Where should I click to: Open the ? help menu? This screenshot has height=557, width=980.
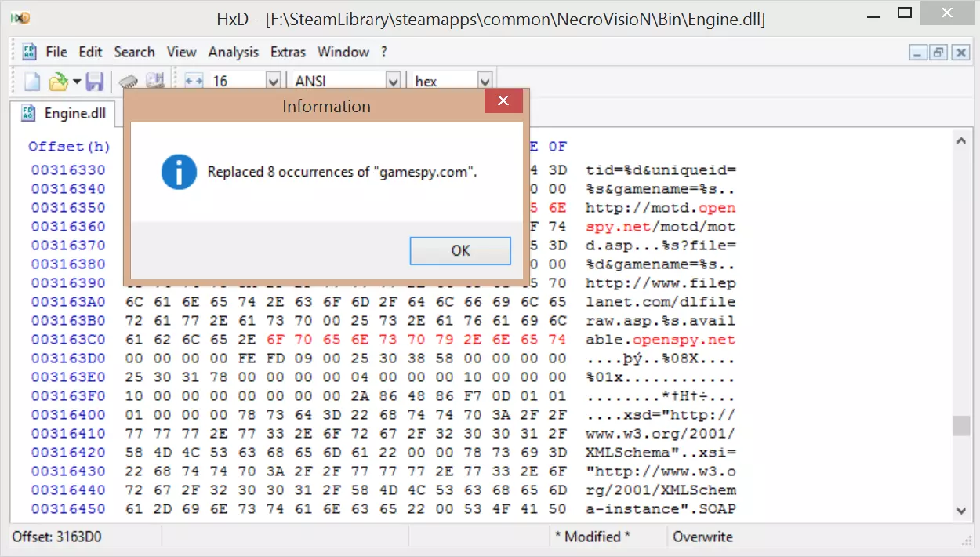384,52
